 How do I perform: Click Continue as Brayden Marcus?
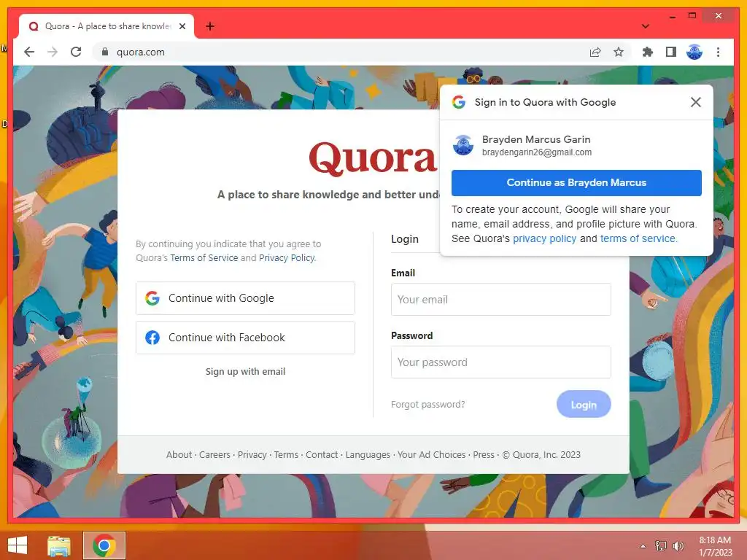coord(576,183)
